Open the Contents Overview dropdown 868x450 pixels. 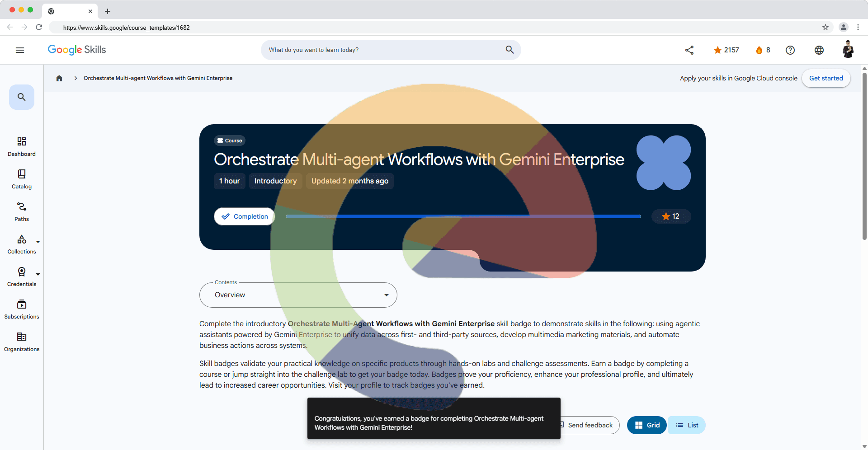[298, 295]
